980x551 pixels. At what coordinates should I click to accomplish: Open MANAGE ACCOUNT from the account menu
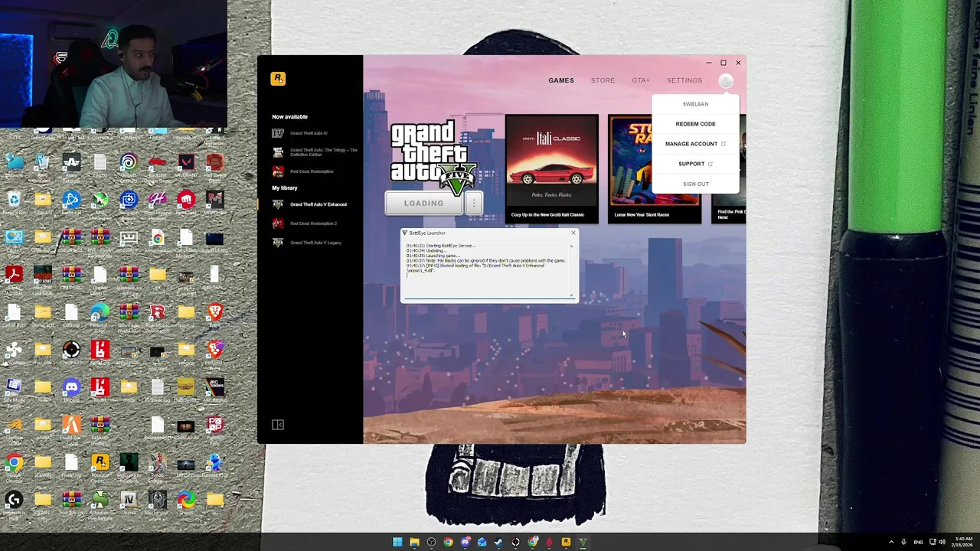tap(695, 144)
